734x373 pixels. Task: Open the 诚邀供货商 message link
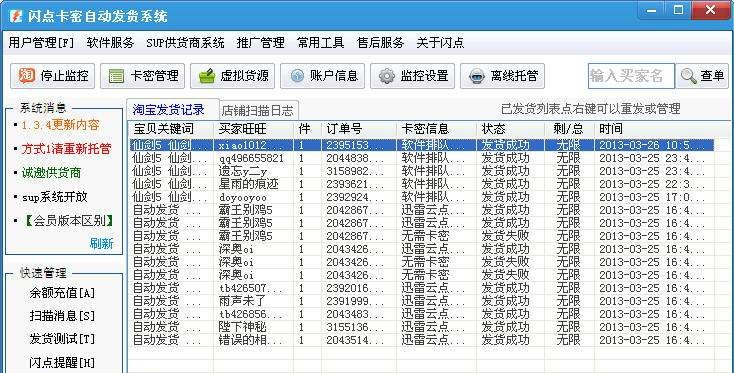(51, 173)
